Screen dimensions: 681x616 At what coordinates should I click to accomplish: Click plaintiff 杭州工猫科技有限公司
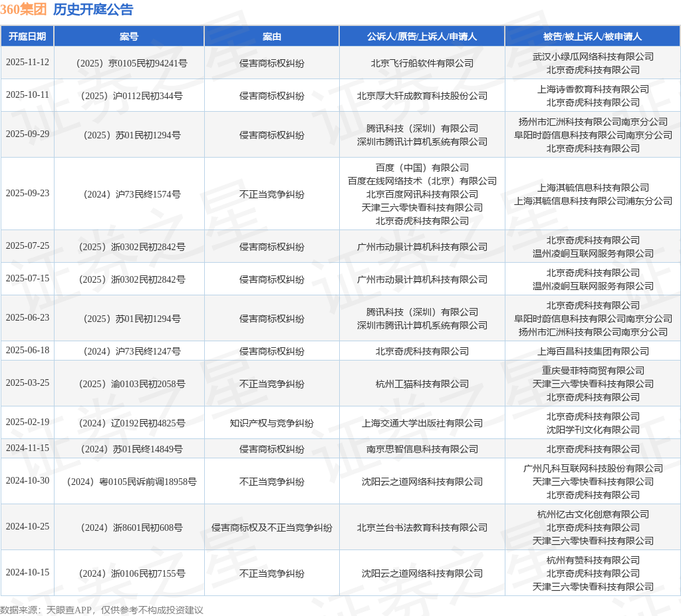(x=422, y=384)
